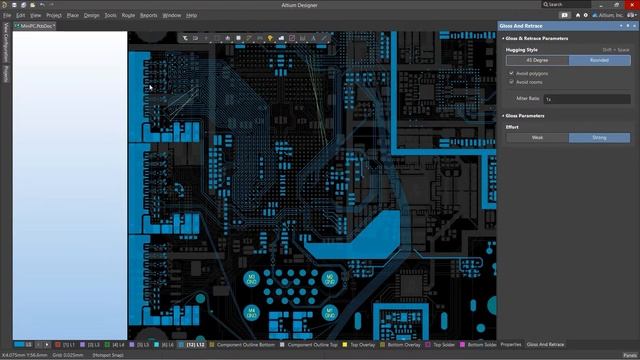Select the [12] L12 layer tab
The height and width of the screenshot is (360, 640).
pyautogui.click(x=192, y=345)
